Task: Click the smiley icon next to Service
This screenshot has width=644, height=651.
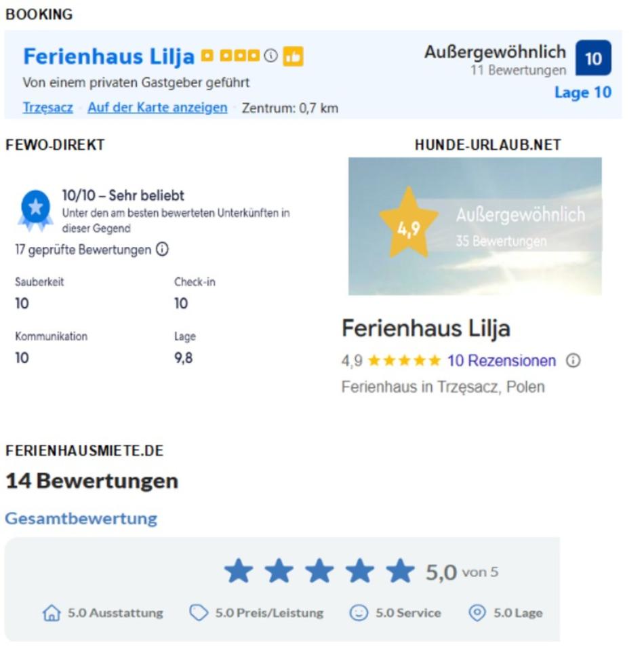Action: (358, 614)
